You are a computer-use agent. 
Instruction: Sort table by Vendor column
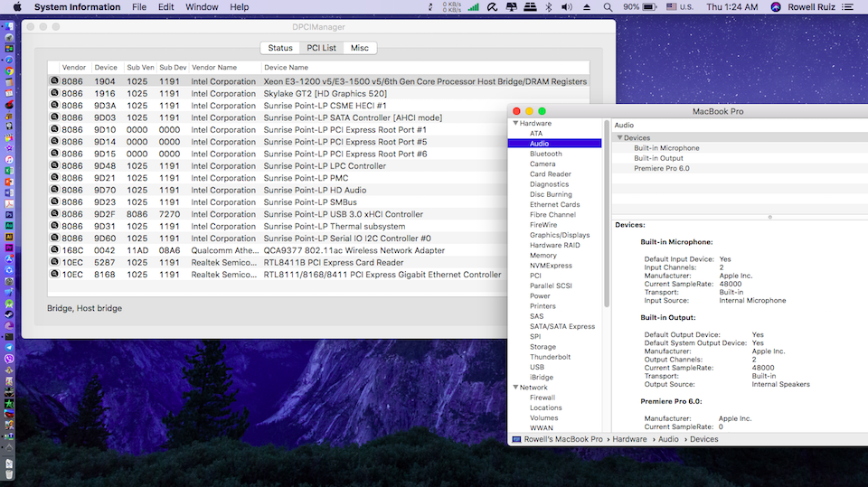(x=73, y=68)
